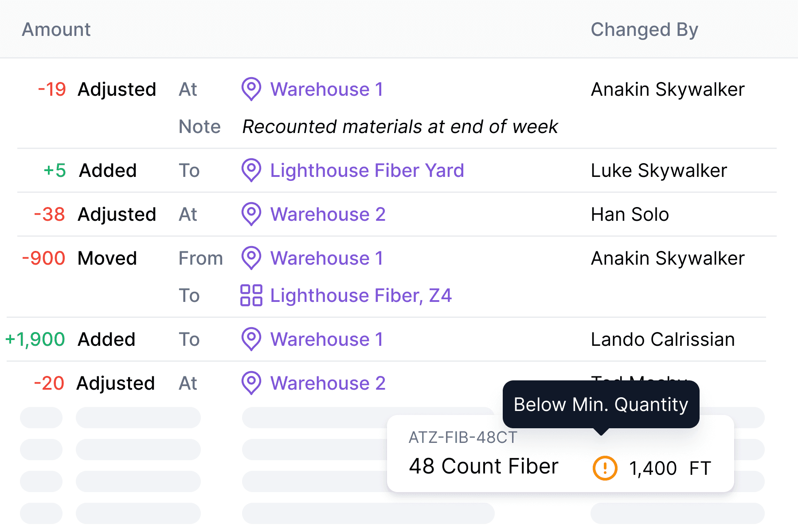This screenshot has height=532, width=798.
Task: Click the location marker beside Warehouse 2
Action: [x=251, y=214]
